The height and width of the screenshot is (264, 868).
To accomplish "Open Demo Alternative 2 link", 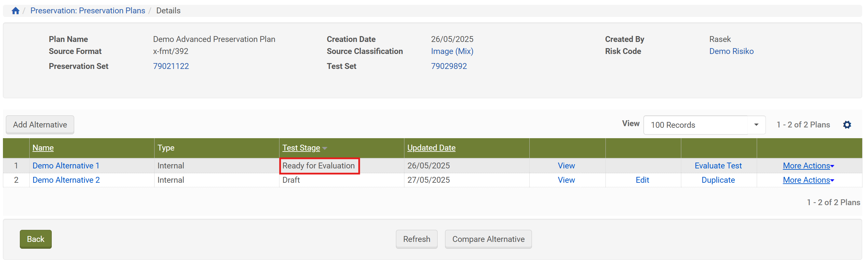I will point(66,180).
